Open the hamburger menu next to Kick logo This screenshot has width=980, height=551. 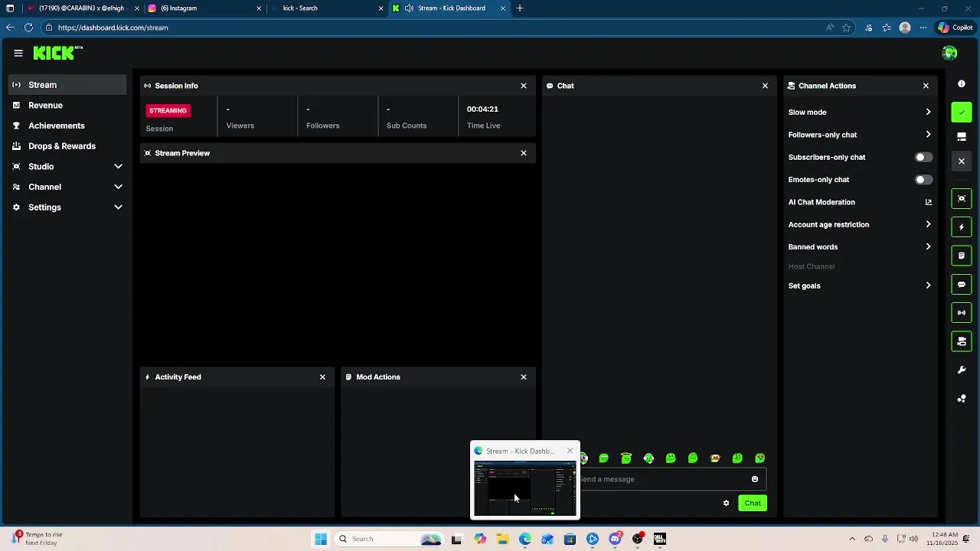click(x=18, y=53)
